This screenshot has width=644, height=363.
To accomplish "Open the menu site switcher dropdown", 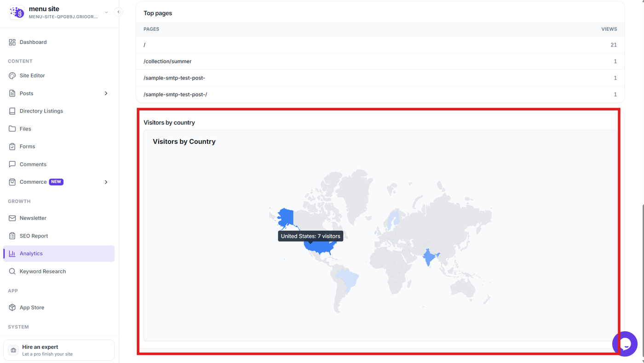I will click(106, 12).
